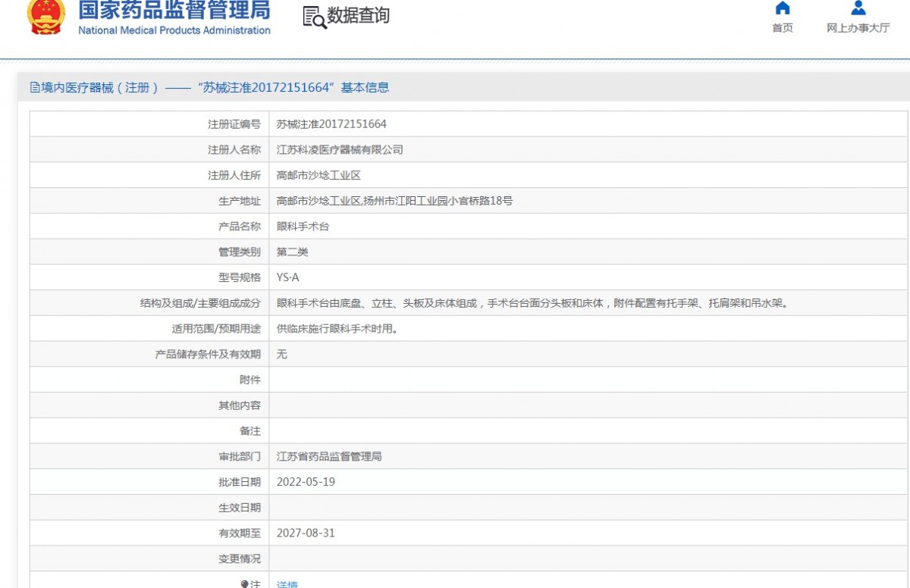Viewport: 910px width, 588px height.
Task: Click the 审批部门 row label
Action: (x=240, y=457)
